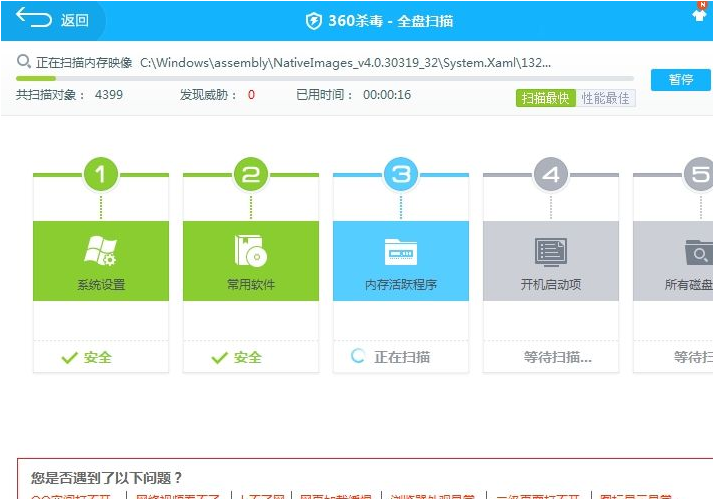Image resolution: width=713 pixels, height=499 pixels.
Task: Select the step 1 circle marker
Action: point(100,174)
